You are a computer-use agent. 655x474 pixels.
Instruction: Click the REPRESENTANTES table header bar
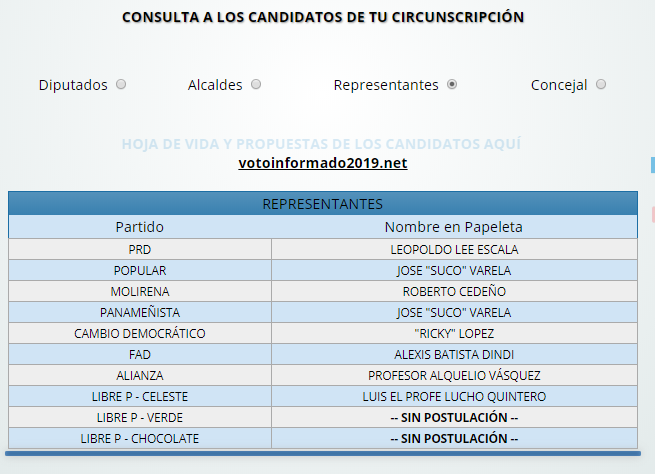(x=323, y=204)
